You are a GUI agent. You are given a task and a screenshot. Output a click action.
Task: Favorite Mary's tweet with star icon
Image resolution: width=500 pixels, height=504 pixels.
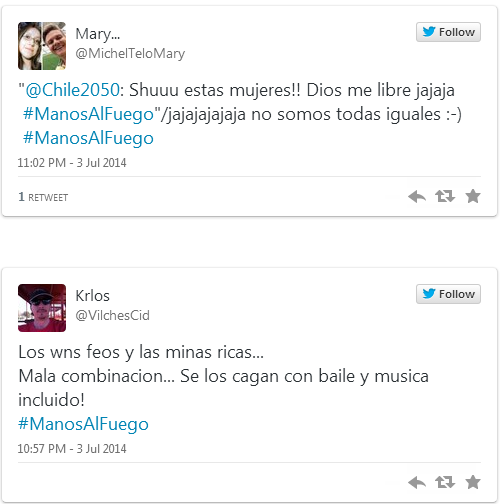point(473,196)
